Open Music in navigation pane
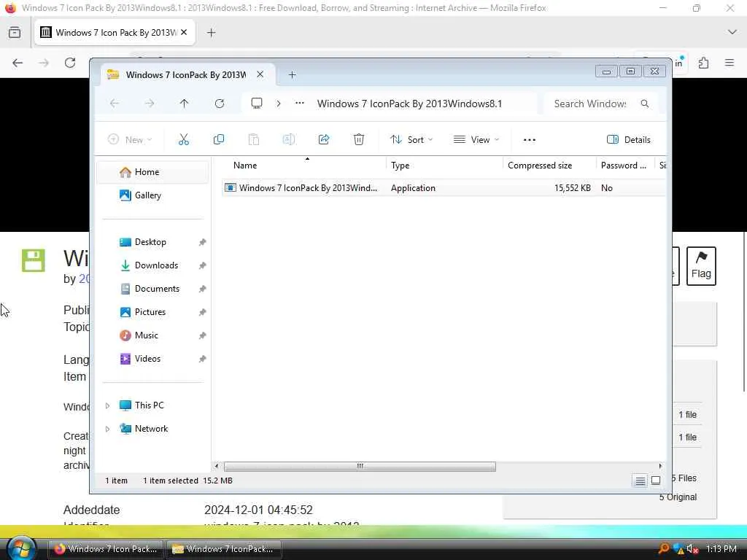This screenshot has height=560, width=747. [152, 335]
